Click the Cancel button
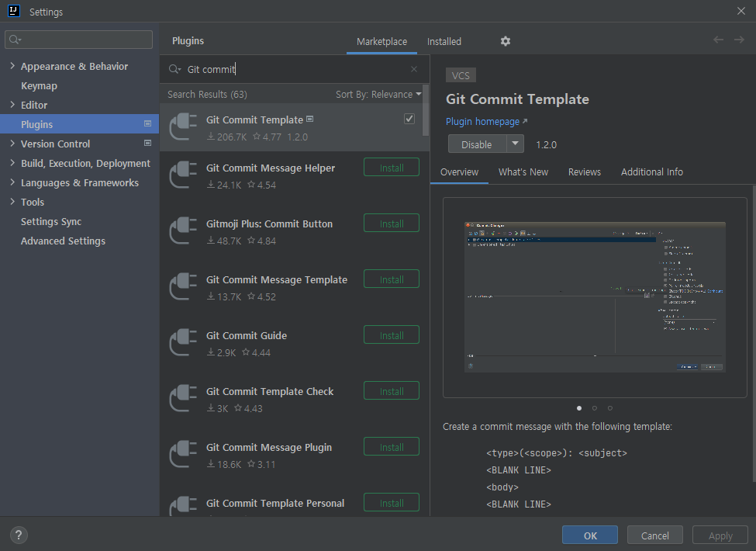 click(654, 535)
